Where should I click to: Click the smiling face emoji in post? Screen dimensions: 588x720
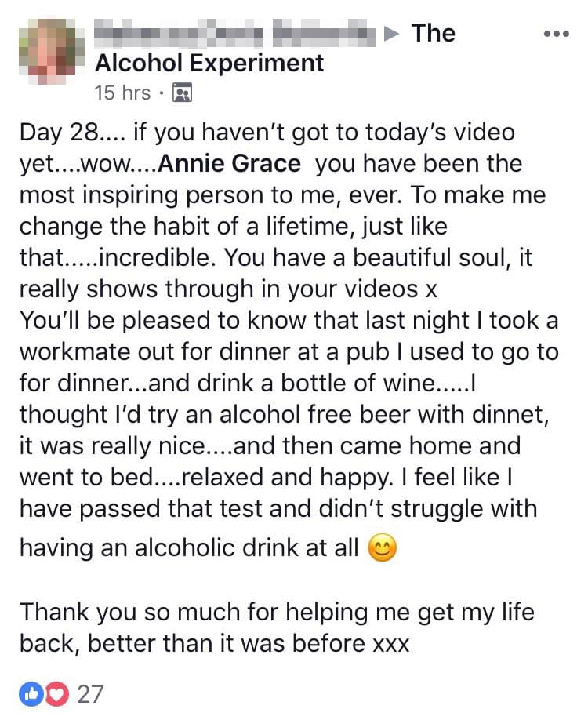pos(382,548)
